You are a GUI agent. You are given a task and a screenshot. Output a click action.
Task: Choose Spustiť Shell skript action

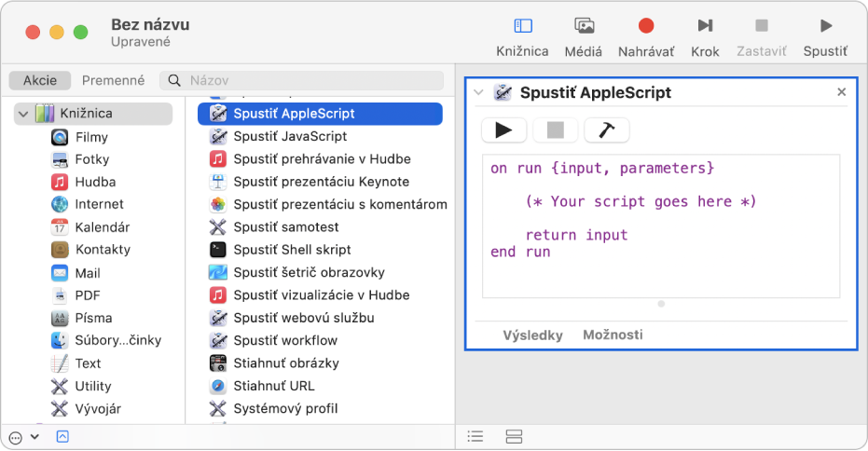pos(292,250)
